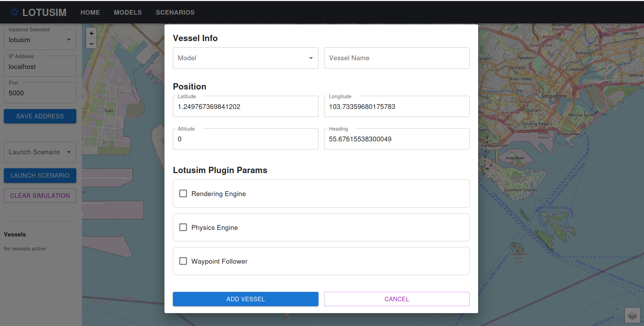Enable the Physics Engine checkbox

(183, 227)
